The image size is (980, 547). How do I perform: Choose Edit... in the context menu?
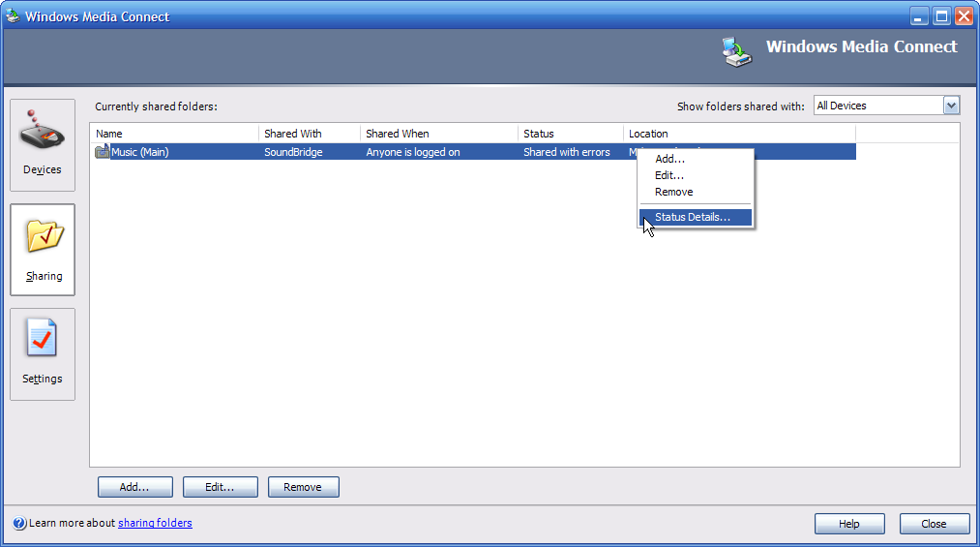[x=695, y=175]
